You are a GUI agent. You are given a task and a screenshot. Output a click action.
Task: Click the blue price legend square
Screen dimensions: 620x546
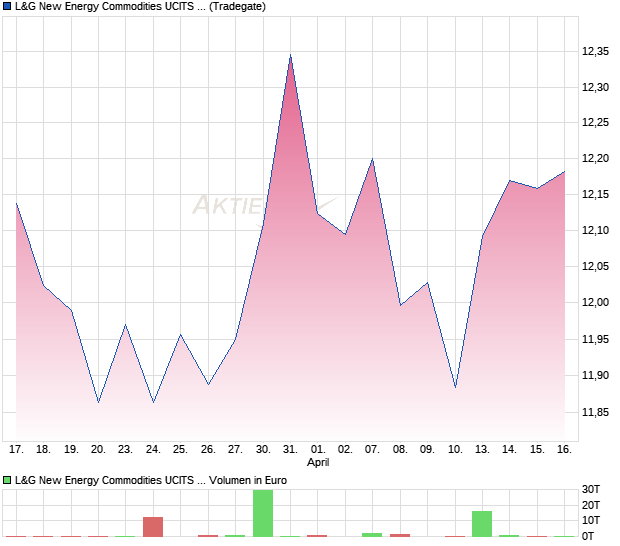(x=7, y=6)
